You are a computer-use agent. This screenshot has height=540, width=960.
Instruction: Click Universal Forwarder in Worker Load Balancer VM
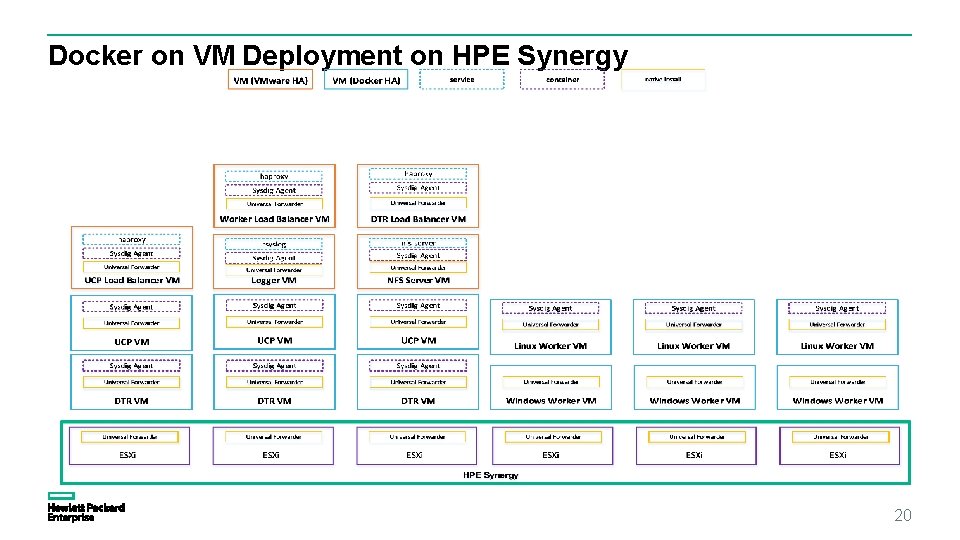tap(274, 204)
